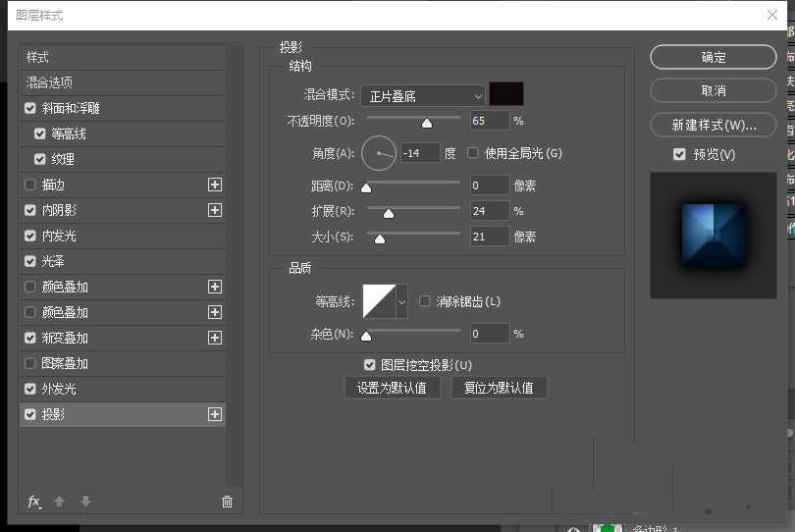Screen dimensions: 795x532
Task: Click the plus icon beside 投影
Action: coord(215,414)
